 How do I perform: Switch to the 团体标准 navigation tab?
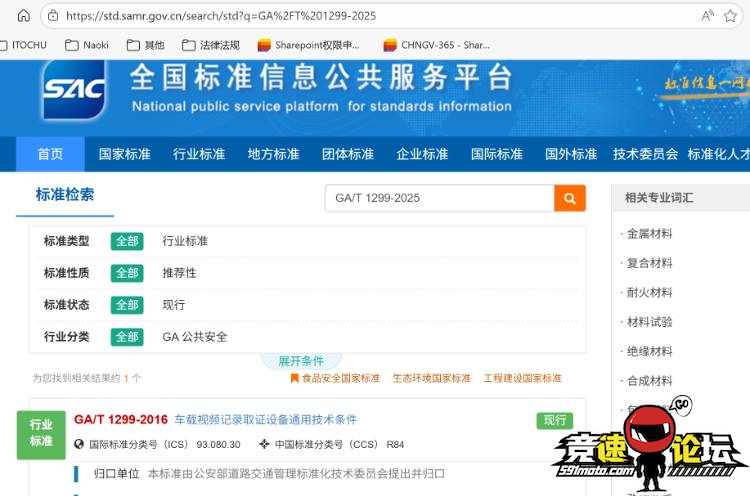[x=347, y=154]
